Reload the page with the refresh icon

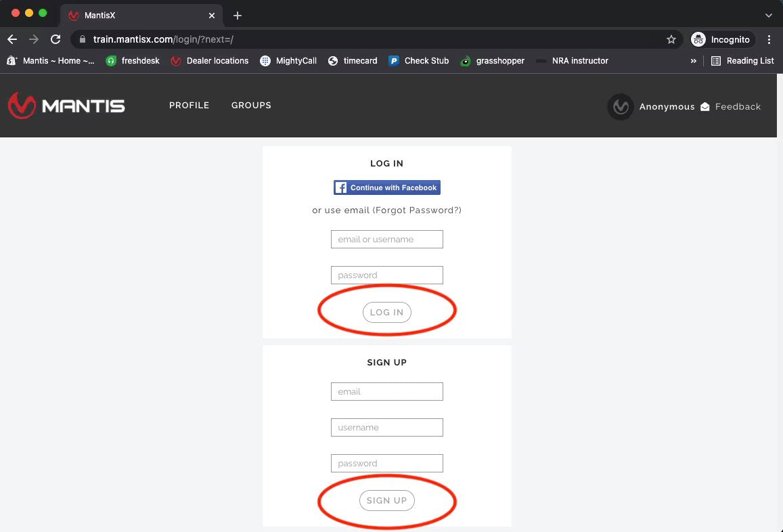coord(55,40)
